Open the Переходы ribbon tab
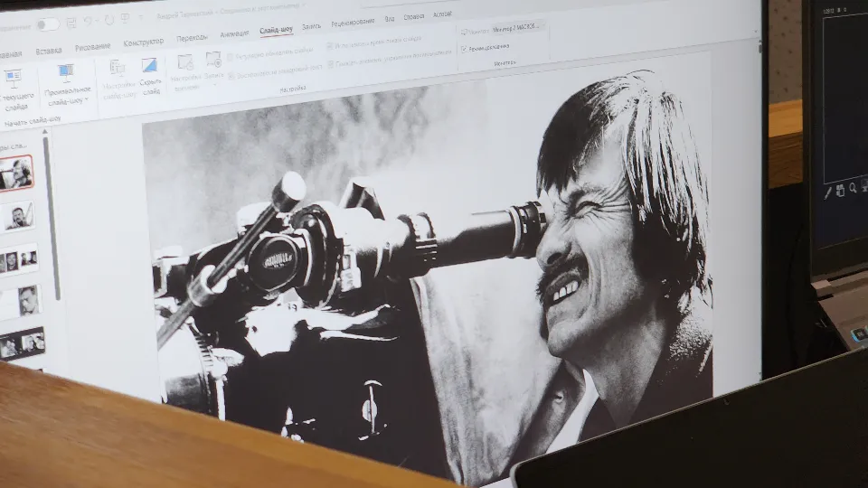Viewport: 868px width, 488px height. (x=192, y=38)
